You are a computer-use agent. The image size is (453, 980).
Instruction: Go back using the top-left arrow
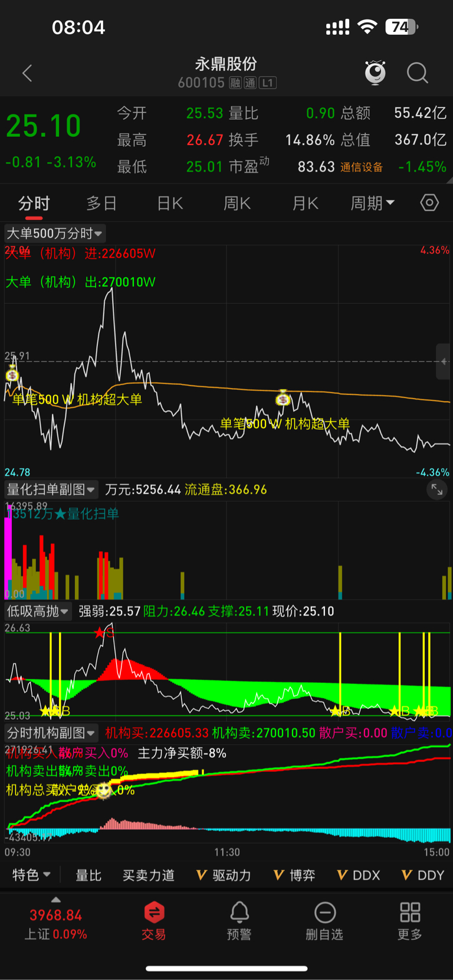[27, 74]
